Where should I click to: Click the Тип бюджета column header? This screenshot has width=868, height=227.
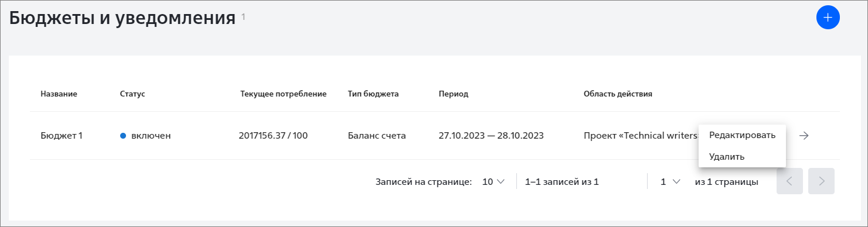pos(373,94)
